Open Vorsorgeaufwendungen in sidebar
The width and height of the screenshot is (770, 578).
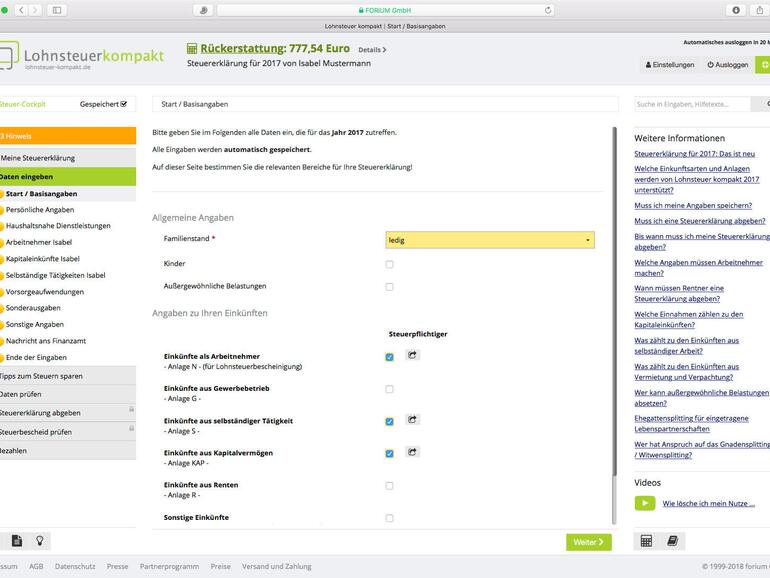coord(45,292)
